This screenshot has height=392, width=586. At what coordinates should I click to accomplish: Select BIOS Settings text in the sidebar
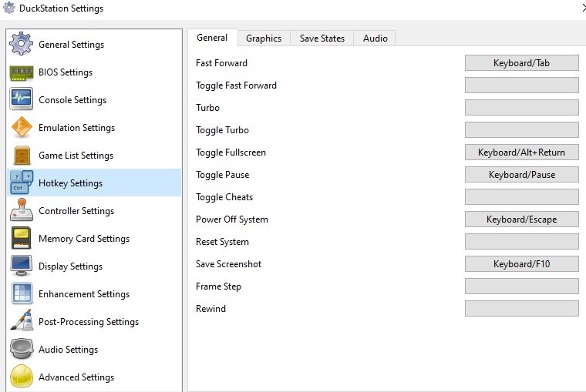(x=66, y=72)
